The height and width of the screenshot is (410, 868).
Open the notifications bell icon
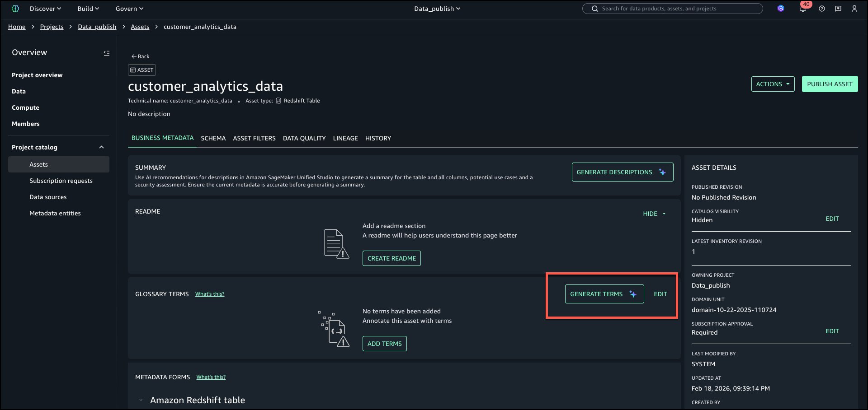(803, 9)
